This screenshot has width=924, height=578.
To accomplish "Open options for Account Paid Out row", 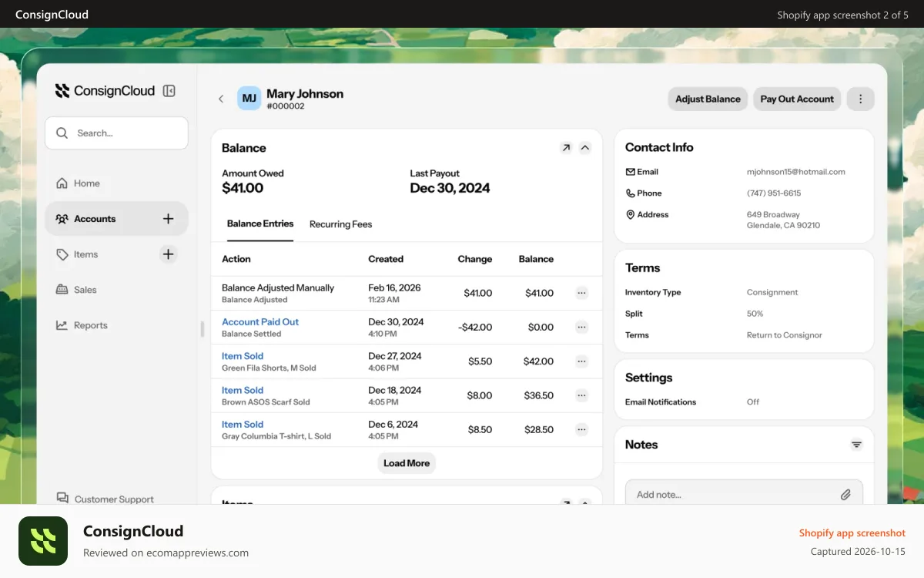I will [581, 327].
